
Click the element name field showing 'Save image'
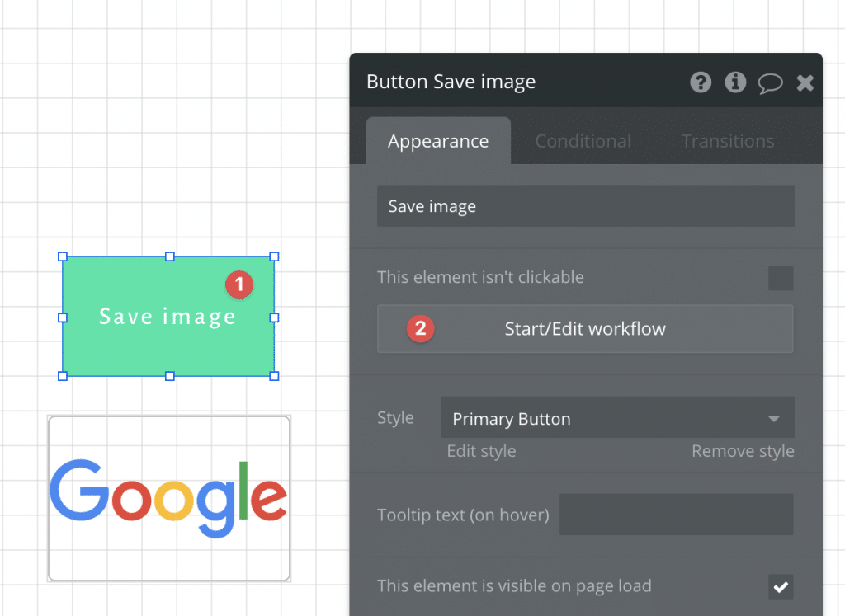(586, 205)
